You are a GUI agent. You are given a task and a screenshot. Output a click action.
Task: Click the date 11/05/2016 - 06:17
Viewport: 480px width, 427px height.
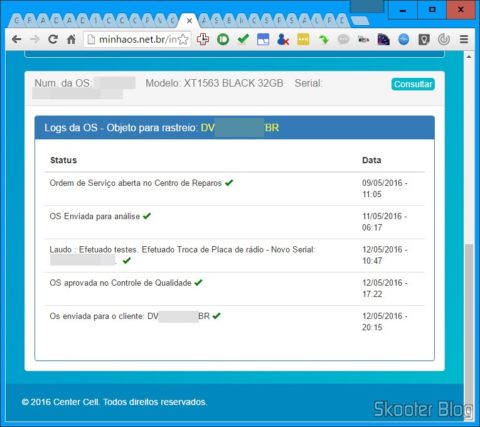click(x=384, y=222)
